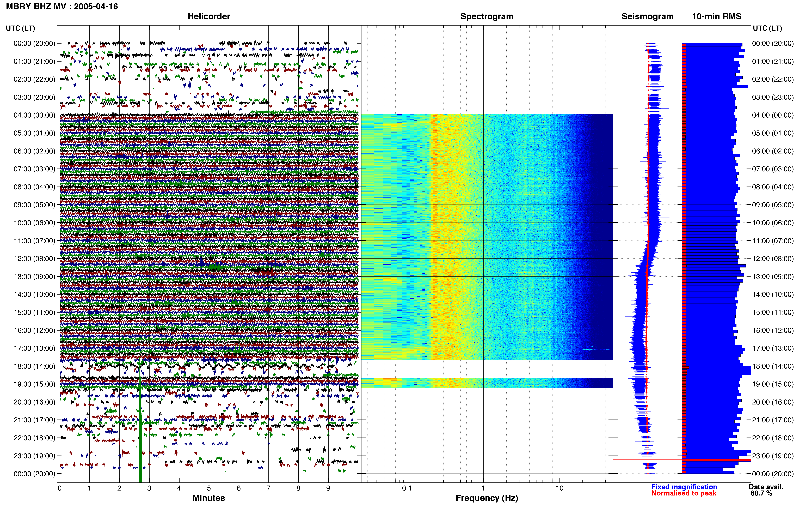Select the 'Helicorder' panel heading
Image resolution: width=812 pixels, height=508 pixels.
click(x=208, y=16)
